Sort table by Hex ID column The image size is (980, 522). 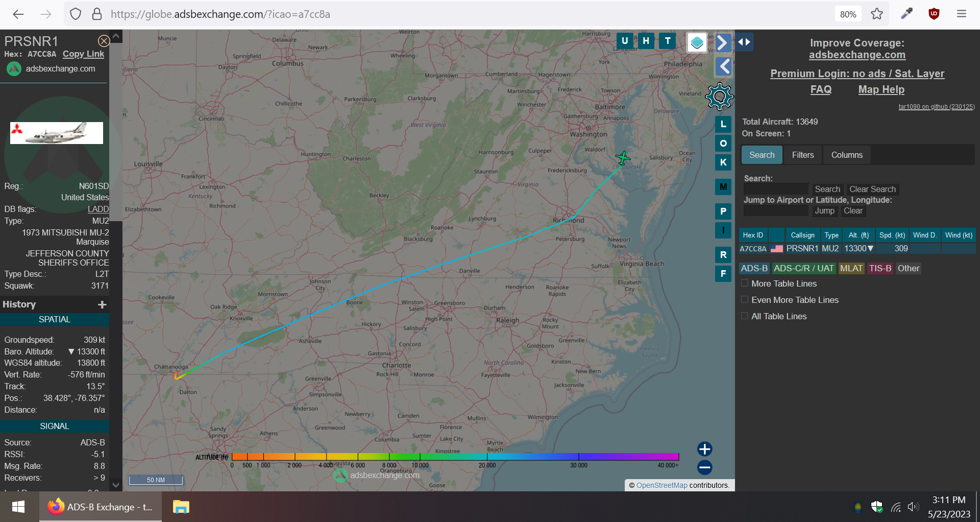tap(753, 235)
